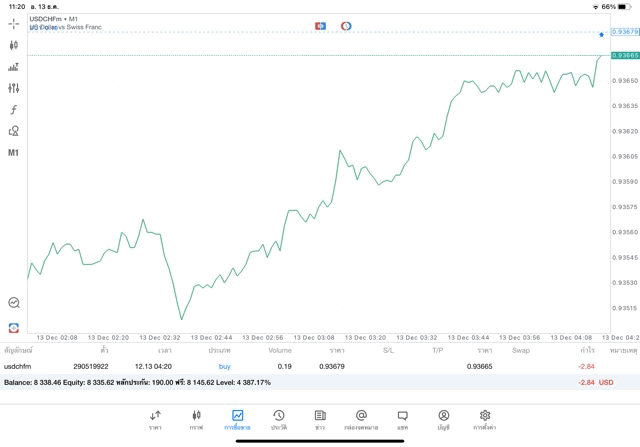Image resolution: width=640 pixels, height=447 pixels.
Task: Select the usdchfm position row symbol
Action: (x=18, y=367)
